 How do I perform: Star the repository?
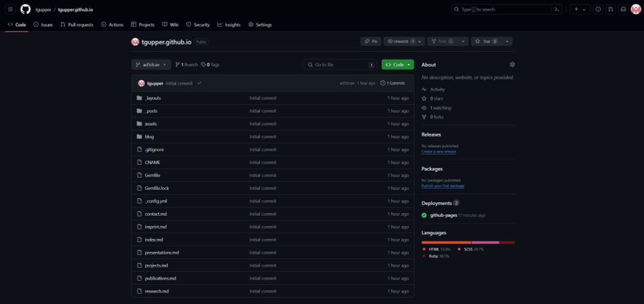tap(487, 41)
